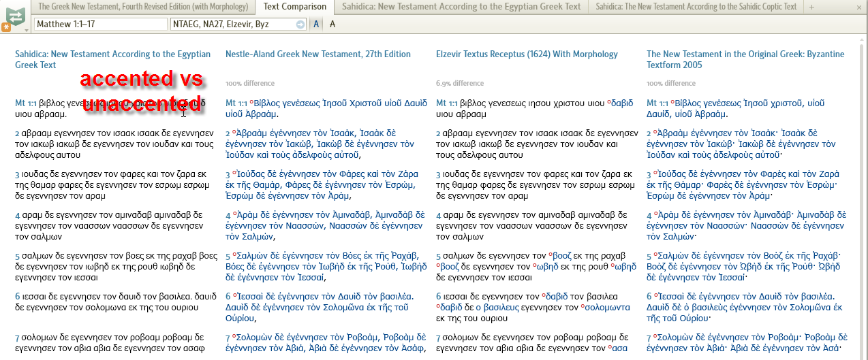Viewport: 868px width, 360px height.
Task: Click verse 5 number in Byzantine column
Action: coord(649,256)
